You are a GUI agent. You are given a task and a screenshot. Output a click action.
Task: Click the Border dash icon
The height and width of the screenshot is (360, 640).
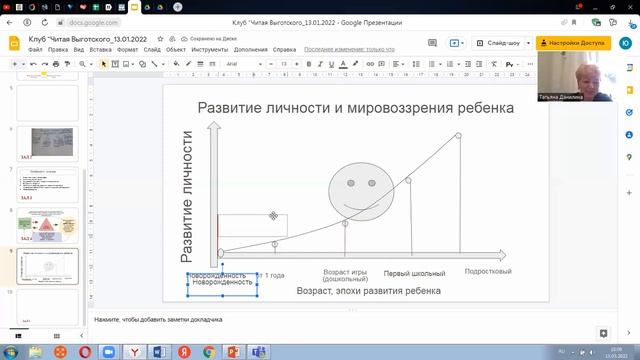coord(212,64)
